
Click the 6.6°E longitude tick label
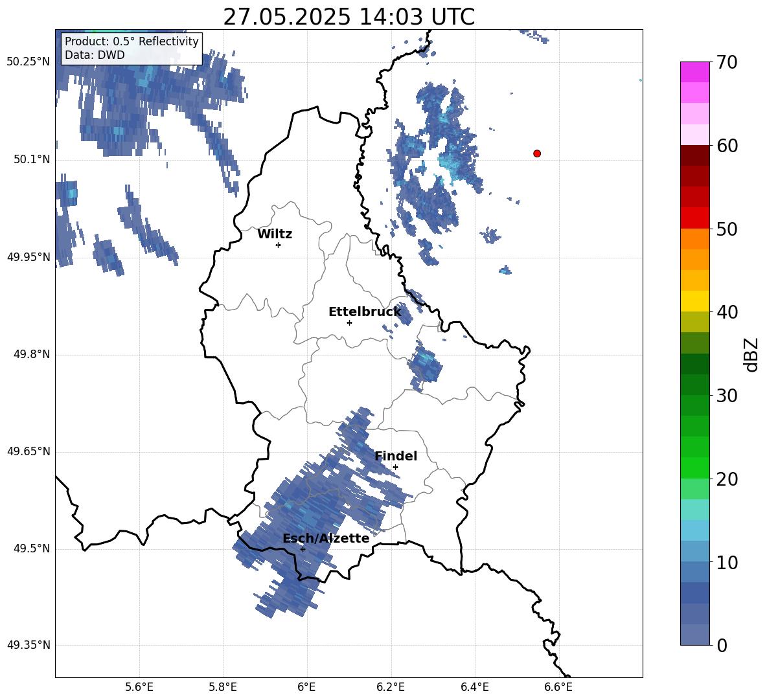click(x=558, y=687)
